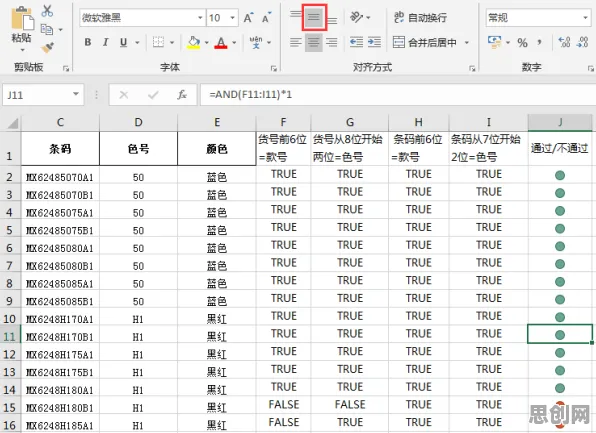The image size is (596, 433).
Task: Click the phonetic guide wén icon
Action: click(256, 42)
